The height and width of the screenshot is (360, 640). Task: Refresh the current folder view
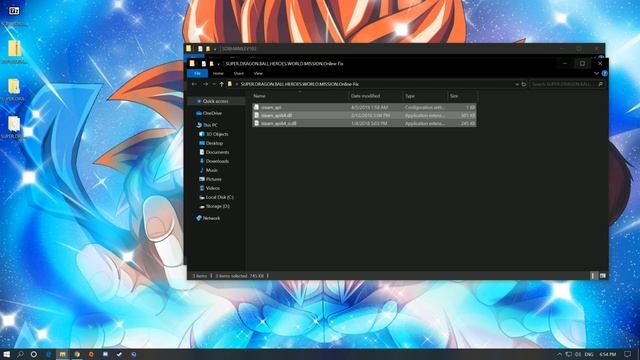coord(524,84)
